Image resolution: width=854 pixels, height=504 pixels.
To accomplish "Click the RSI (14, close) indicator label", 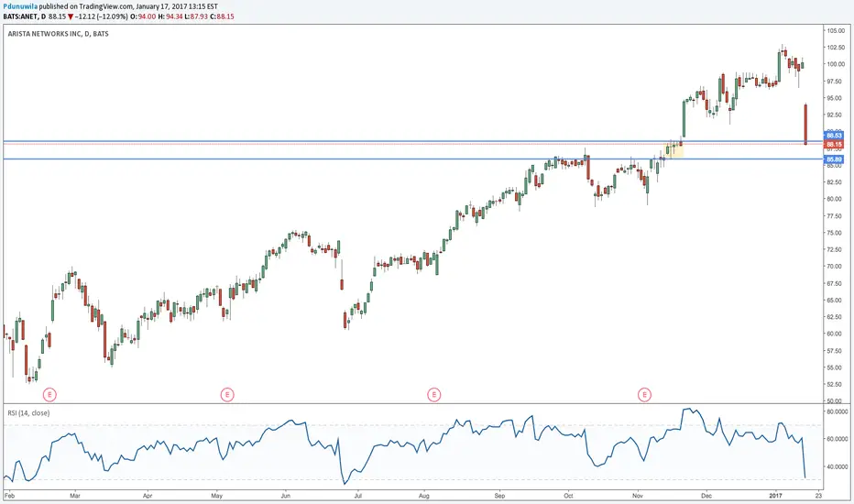I will tap(28, 413).
